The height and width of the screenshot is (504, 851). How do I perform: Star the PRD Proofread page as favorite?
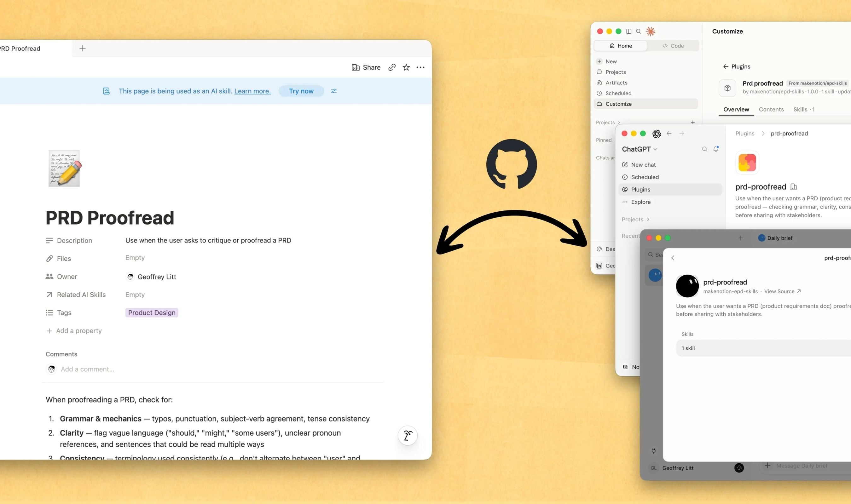[x=406, y=67]
